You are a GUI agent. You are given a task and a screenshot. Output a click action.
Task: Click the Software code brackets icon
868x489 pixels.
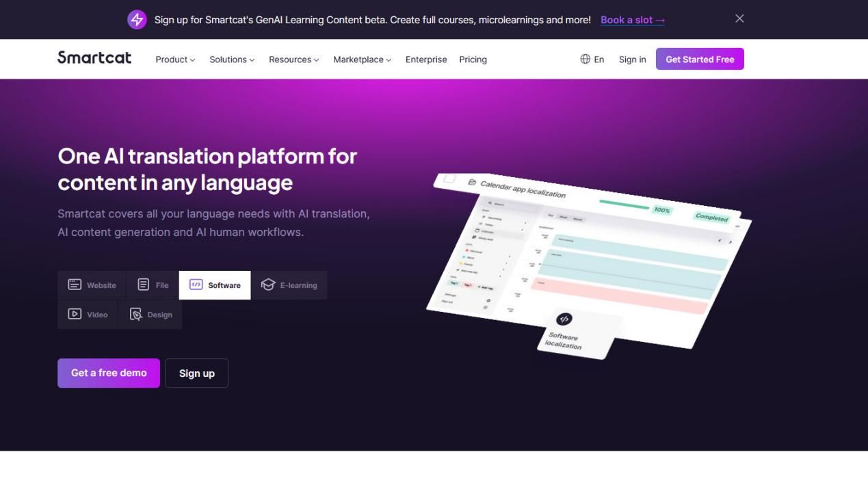pos(196,285)
